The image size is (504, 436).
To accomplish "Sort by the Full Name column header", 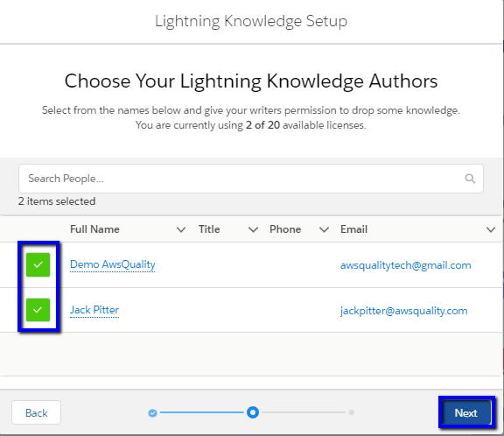I will coord(94,229).
